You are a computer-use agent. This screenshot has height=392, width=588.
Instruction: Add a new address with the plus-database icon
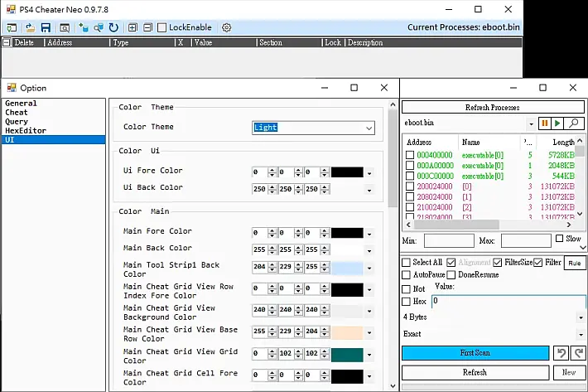coord(84,27)
